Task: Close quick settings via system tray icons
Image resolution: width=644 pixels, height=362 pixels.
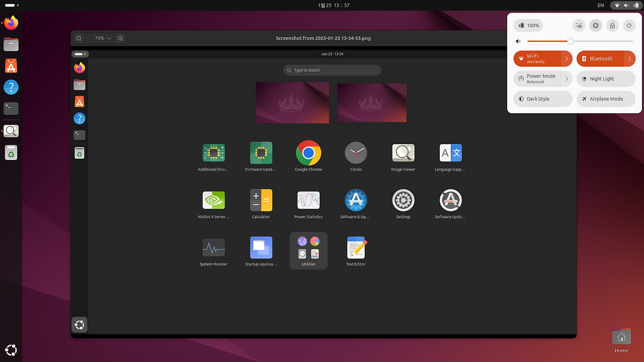Action: pyautogui.click(x=626, y=5)
